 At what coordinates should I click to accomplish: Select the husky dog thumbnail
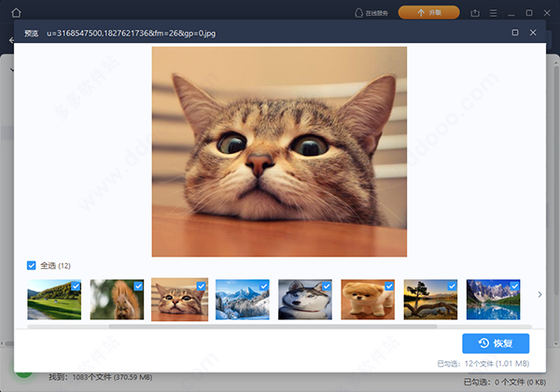tap(304, 301)
